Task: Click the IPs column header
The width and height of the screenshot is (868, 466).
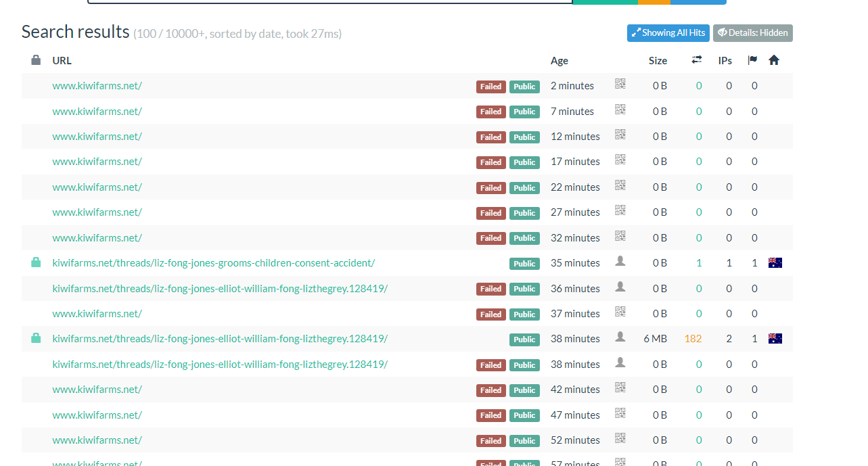Action: point(725,60)
